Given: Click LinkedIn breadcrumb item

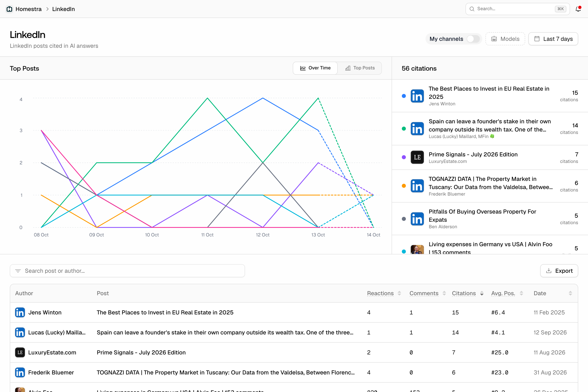Looking at the screenshot, I should (63, 9).
